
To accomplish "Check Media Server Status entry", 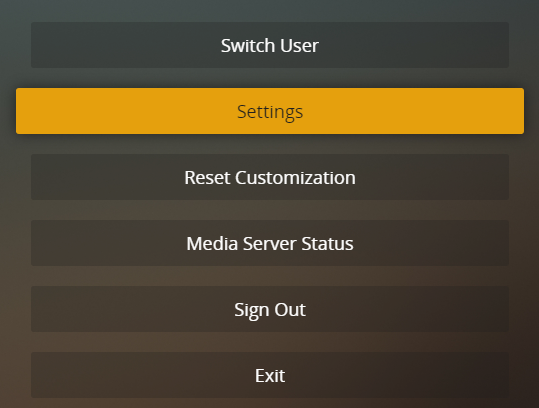I will pyautogui.click(x=270, y=243).
